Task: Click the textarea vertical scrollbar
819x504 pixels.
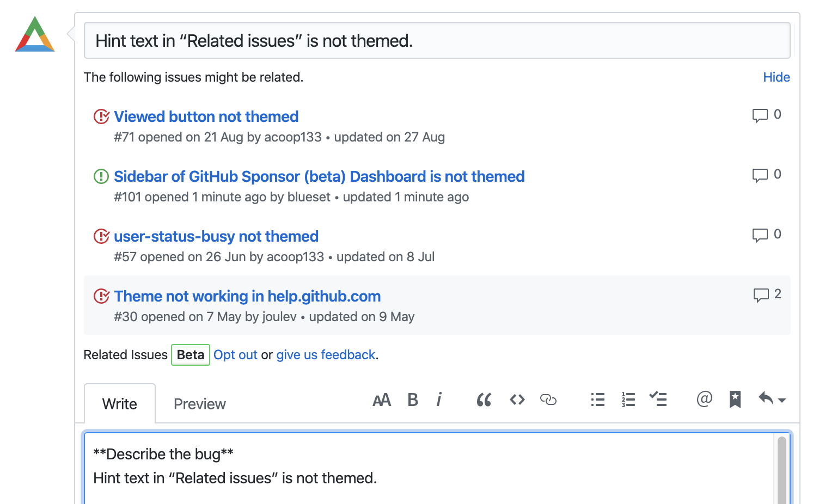Action: point(782,469)
